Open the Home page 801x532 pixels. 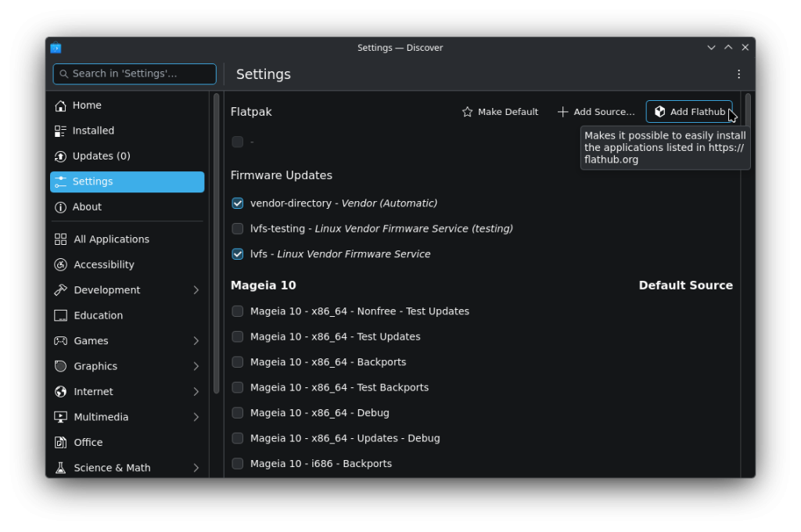[x=128, y=106]
